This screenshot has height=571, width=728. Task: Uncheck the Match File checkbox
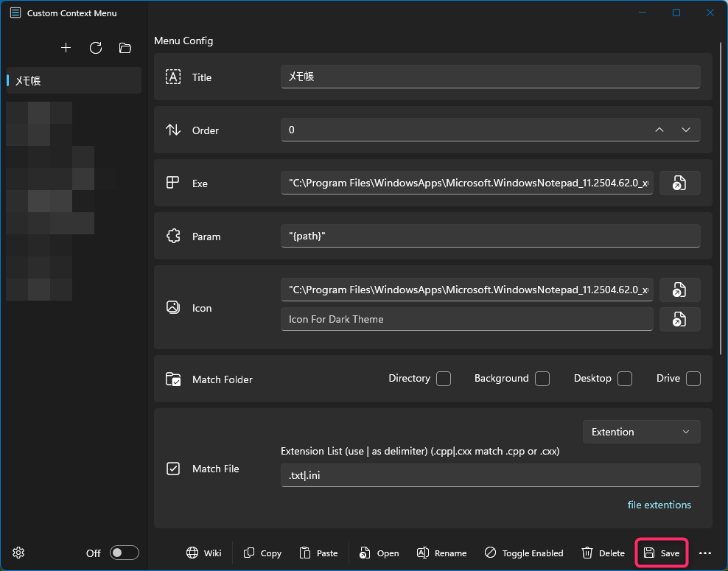[x=173, y=469]
